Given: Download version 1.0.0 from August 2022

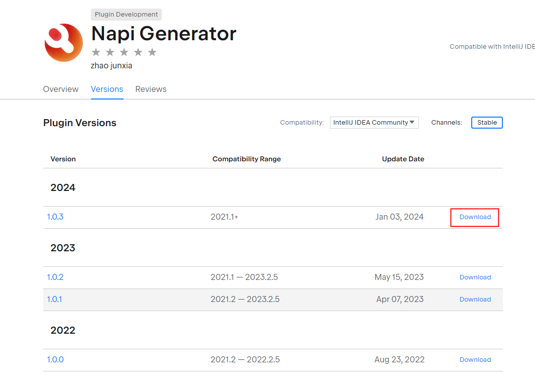Looking at the screenshot, I should point(475,360).
